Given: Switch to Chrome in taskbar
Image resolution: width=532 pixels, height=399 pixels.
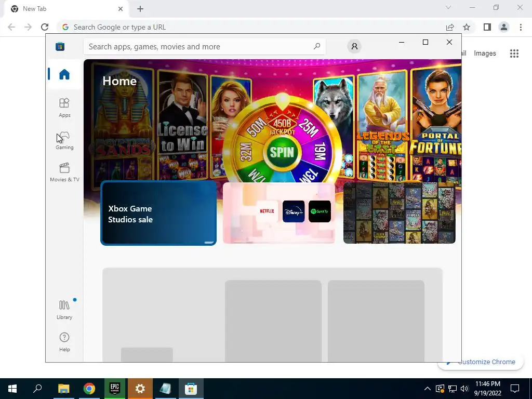Looking at the screenshot, I should pyautogui.click(x=89, y=389).
